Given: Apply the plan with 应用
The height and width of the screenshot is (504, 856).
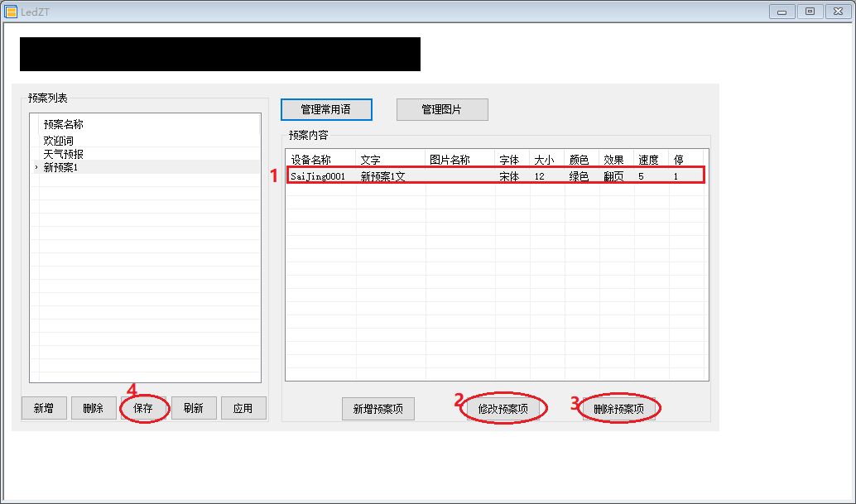Looking at the screenshot, I should (x=243, y=408).
